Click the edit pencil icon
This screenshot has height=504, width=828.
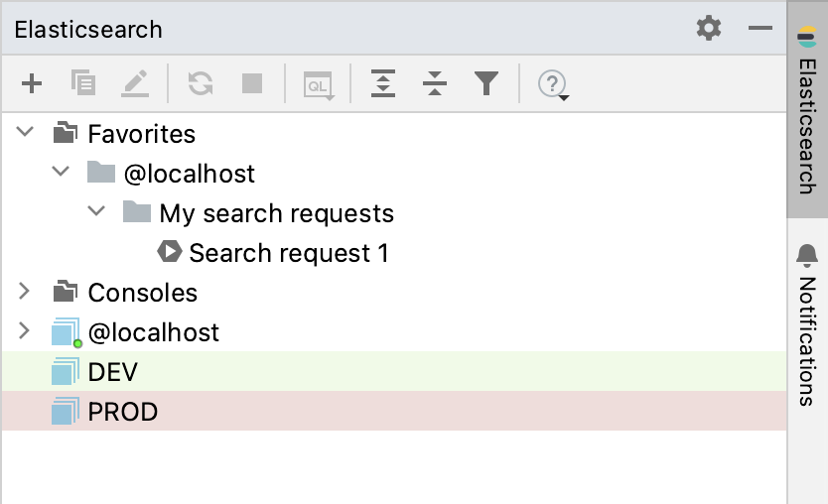(135, 83)
